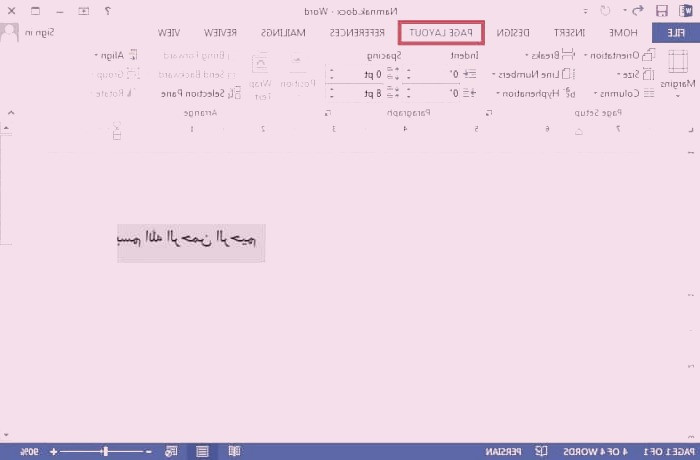Click the selected Arabic text line
Viewport: 700px width, 460px height.
[191, 239]
